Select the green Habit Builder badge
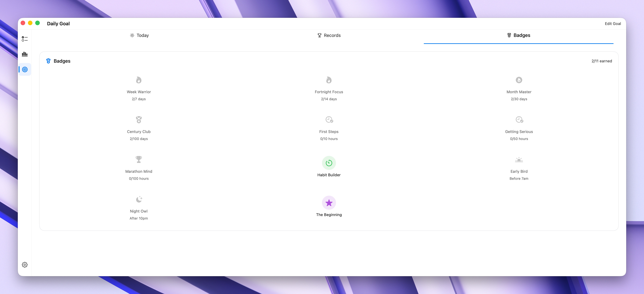This screenshot has width=644, height=294. tap(329, 163)
